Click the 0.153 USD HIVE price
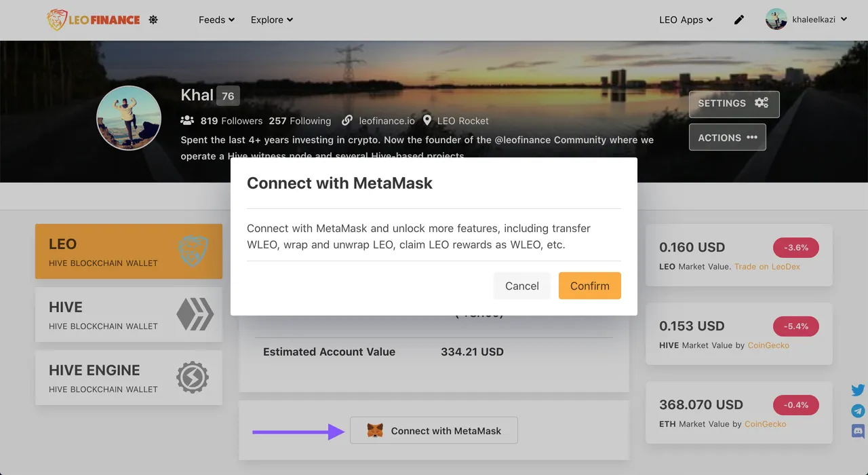This screenshot has width=868, height=475. [692, 326]
